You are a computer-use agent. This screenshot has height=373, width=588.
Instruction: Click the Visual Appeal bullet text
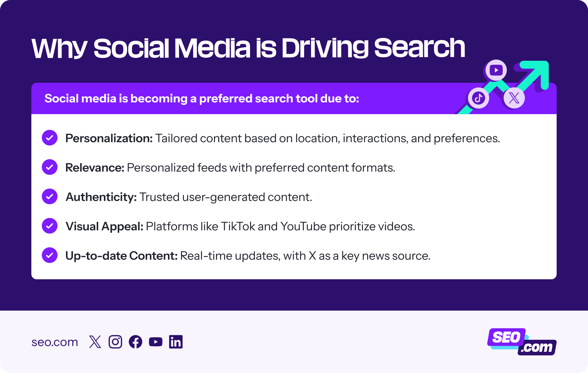click(x=240, y=226)
